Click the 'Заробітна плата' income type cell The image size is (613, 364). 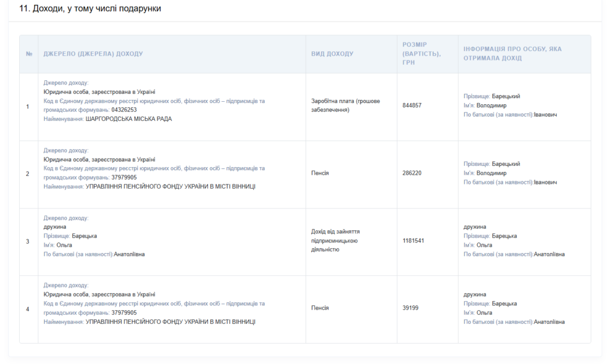[345, 105]
